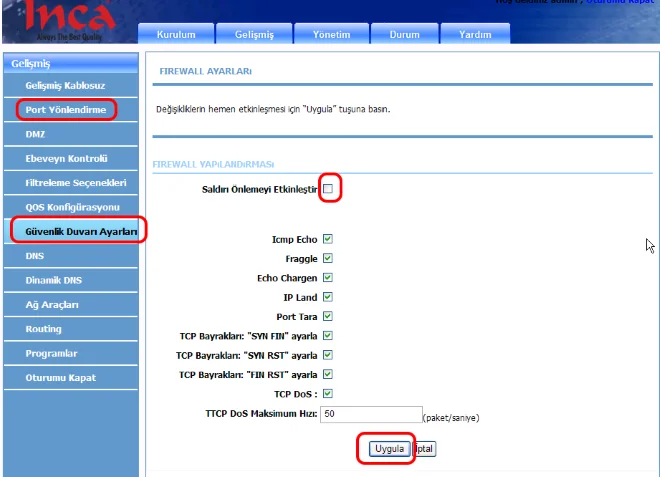
Task: Toggle the Icmp Echo checkbox
Action: pyautogui.click(x=328, y=239)
